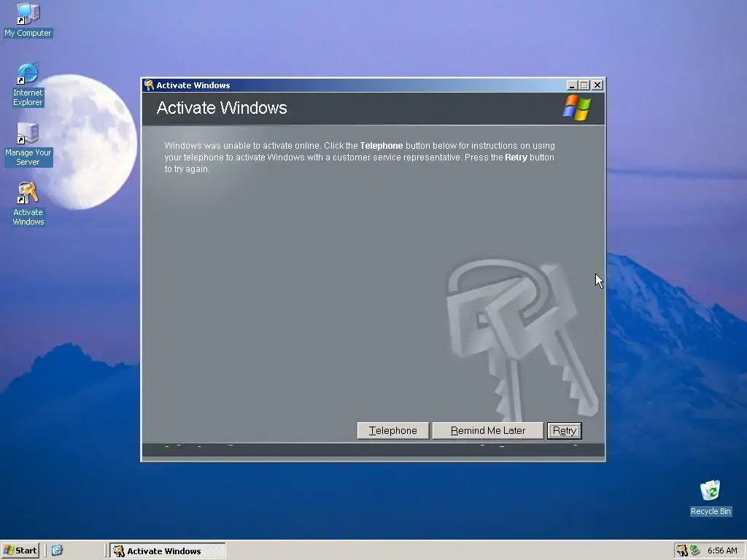Launch Internet Explorer from the Quick Launch bar
Screen dimensions: 747x560
[x=57, y=551]
